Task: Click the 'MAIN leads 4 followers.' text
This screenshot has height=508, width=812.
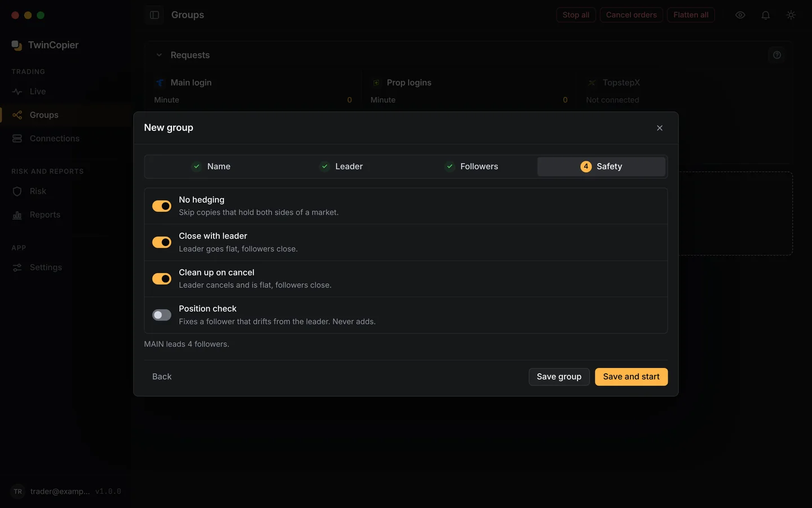Action: tap(187, 344)
